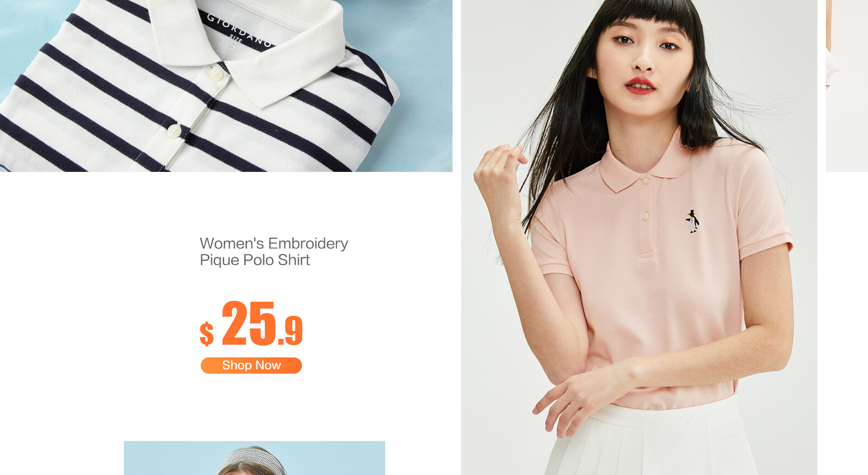
Task: Click the top placket button on the pink polo
Action: pyautogui.click(x=645, y=181)
